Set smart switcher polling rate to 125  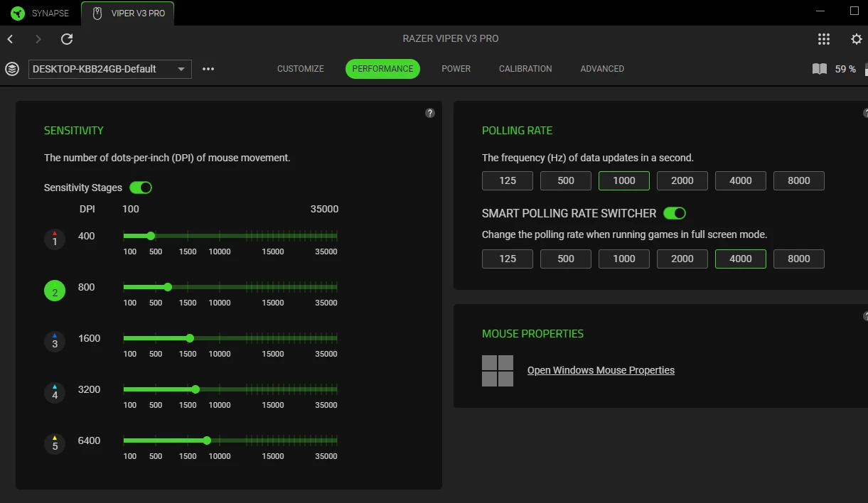(508, 259)
